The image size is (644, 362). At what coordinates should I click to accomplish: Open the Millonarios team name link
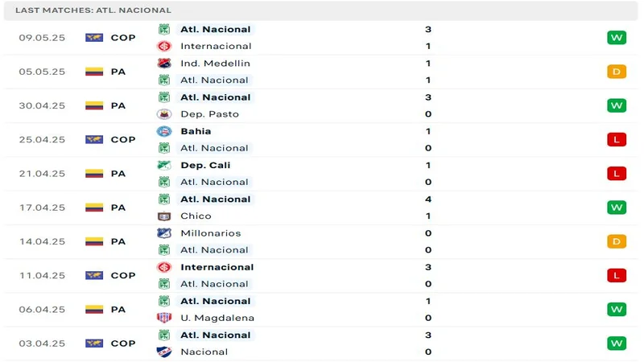coord(210,233)
